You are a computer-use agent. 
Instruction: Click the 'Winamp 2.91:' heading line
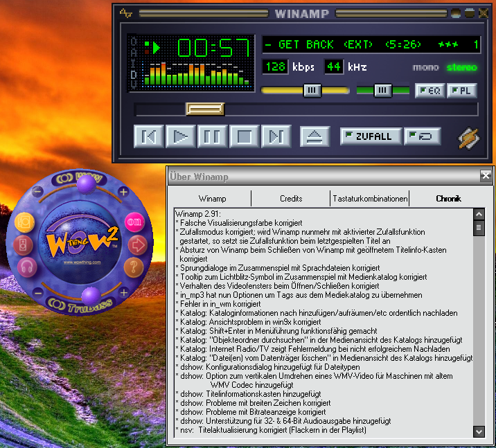pos(198,214)
